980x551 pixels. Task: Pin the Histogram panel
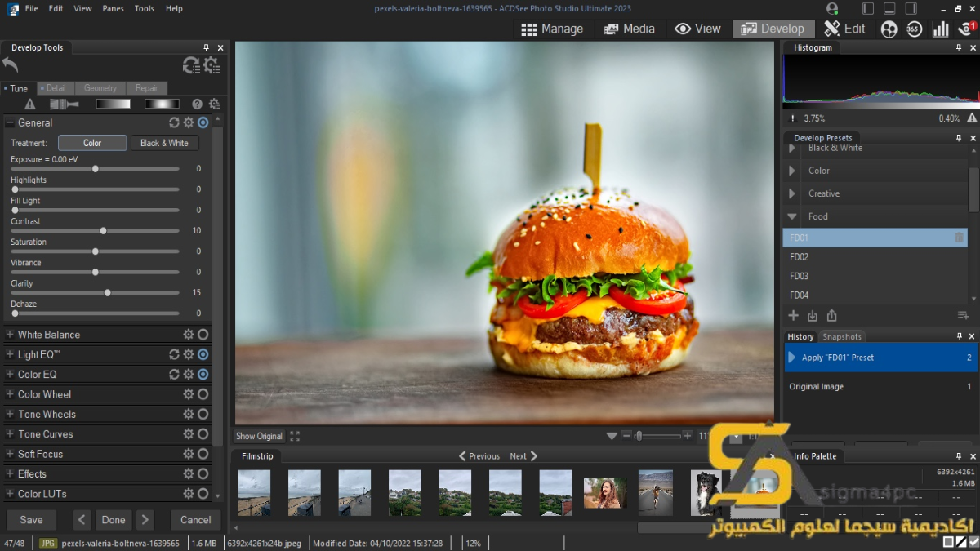tap(959, 47)
